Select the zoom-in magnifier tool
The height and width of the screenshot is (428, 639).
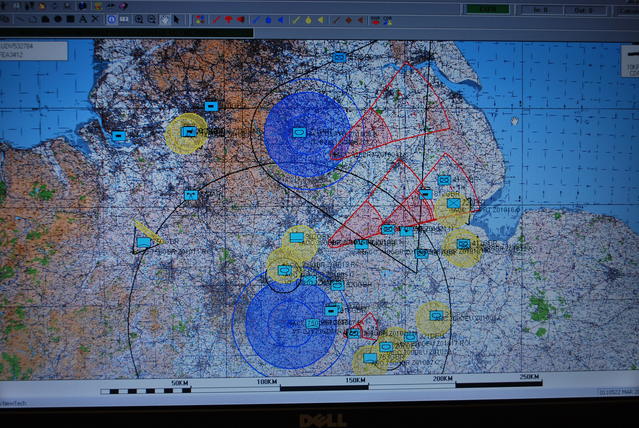(137, 19)
